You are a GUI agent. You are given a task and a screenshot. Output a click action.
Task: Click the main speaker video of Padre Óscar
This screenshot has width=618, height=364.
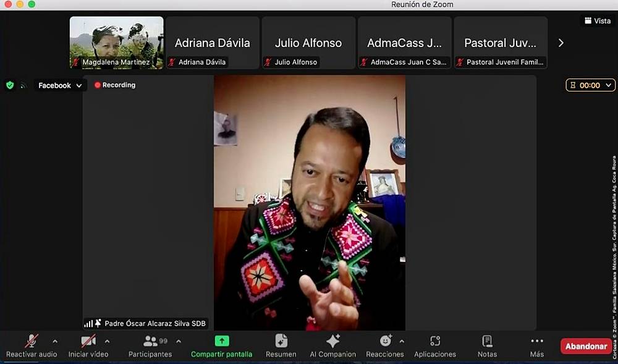pyautogui.click(x=310, y=203)
